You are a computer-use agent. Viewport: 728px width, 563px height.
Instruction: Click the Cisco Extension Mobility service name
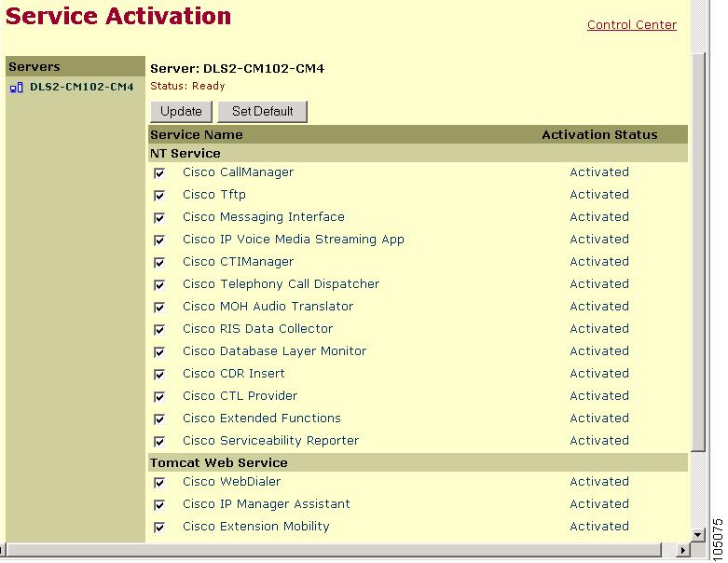[255, 527]
